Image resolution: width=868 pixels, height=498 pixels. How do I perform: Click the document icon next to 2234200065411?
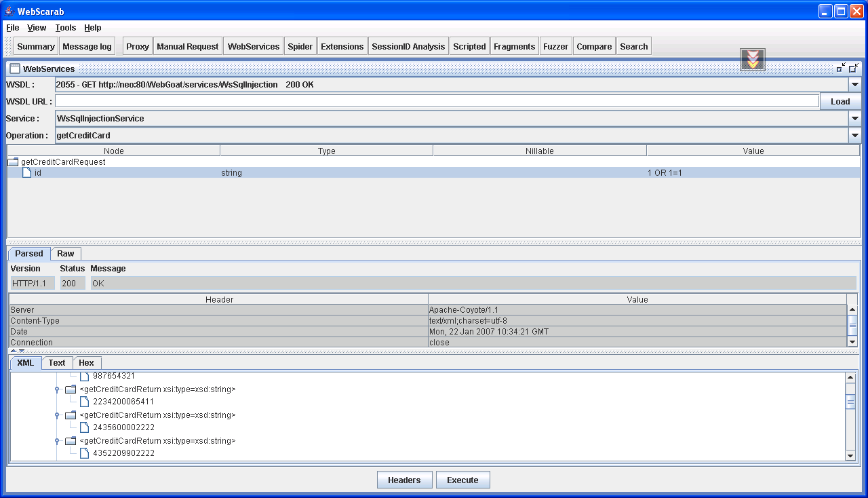[84, 401]
